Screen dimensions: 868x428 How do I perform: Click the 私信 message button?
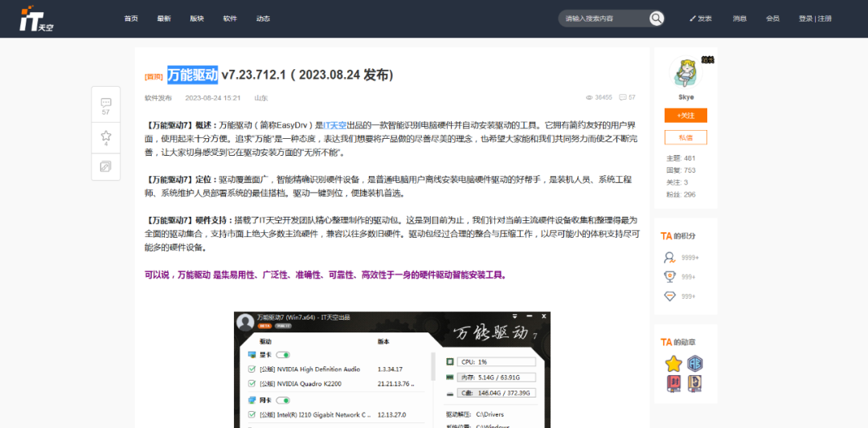coord(686,137)
